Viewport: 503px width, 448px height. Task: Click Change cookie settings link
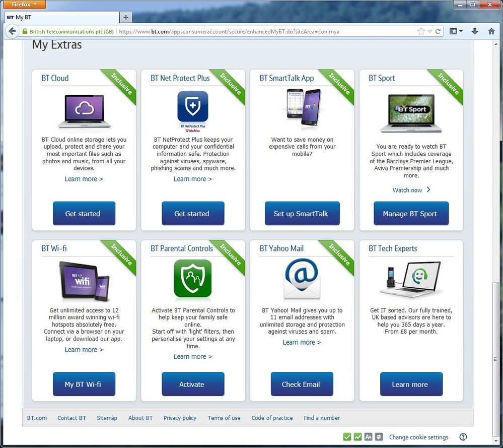[x=418, y=437]
